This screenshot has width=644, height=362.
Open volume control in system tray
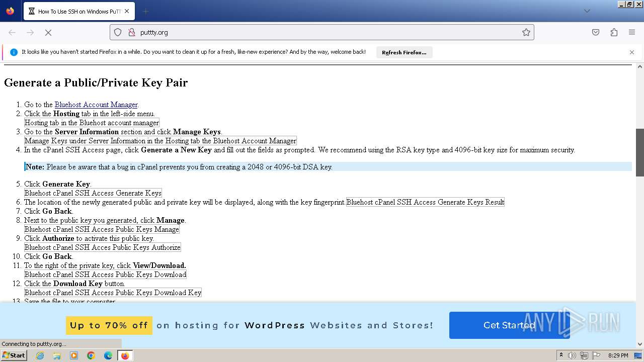572,355
